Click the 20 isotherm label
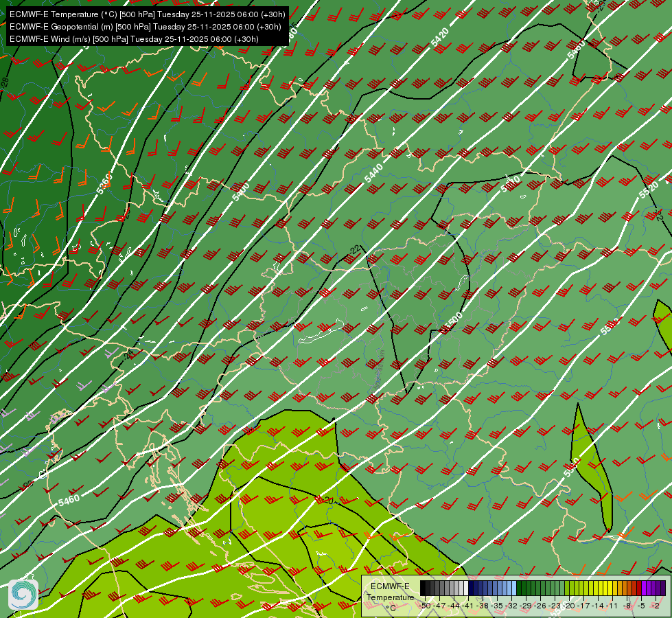Screen dimensions: 672x618 328,501
